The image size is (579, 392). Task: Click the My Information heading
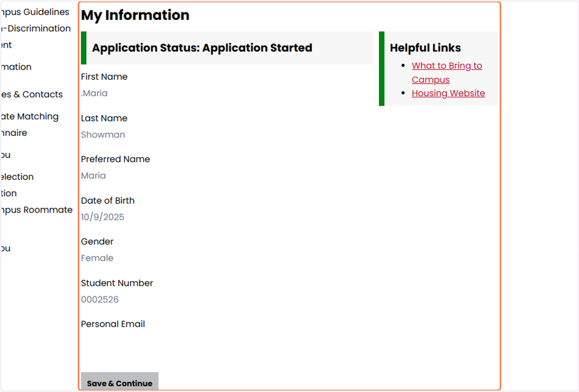(135, 15)
